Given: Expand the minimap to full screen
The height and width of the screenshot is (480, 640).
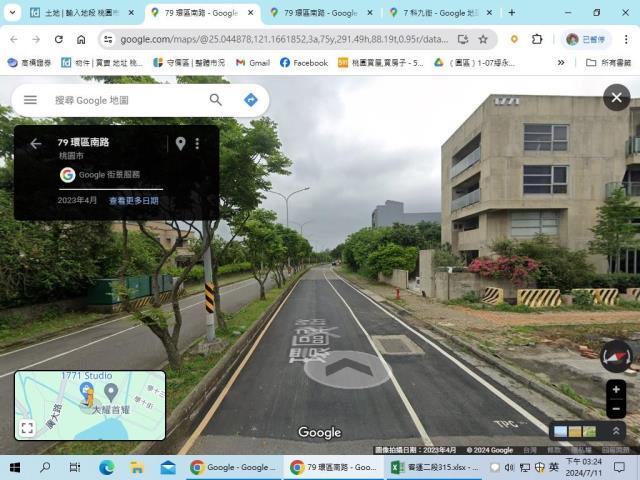Looking at the screenshot, I should pyautogui.click(x=27, y=428).
